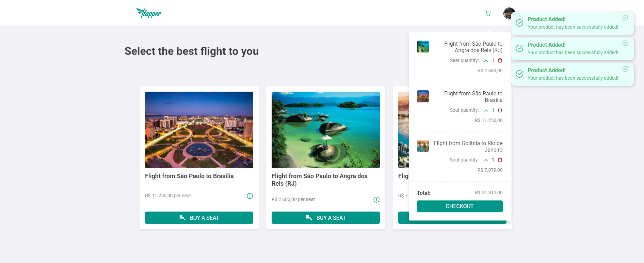Increase seat quantity for Brasília flight
This screenshot has width=644, height=263.
pos(486,110)
